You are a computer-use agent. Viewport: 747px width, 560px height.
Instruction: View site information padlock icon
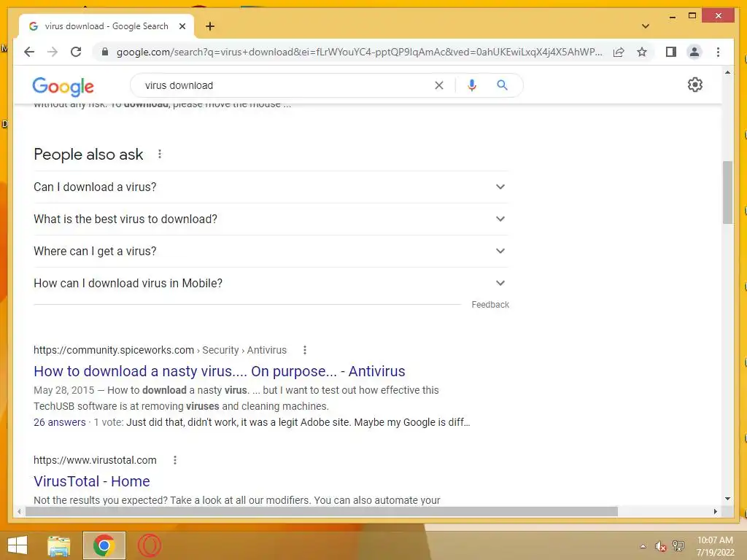coord(105,52)
